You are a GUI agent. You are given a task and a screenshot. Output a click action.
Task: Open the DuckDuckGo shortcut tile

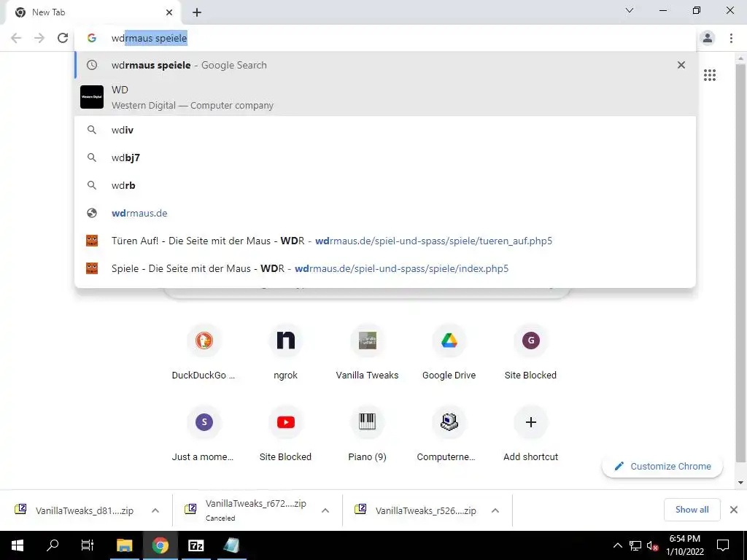[204, 352]
